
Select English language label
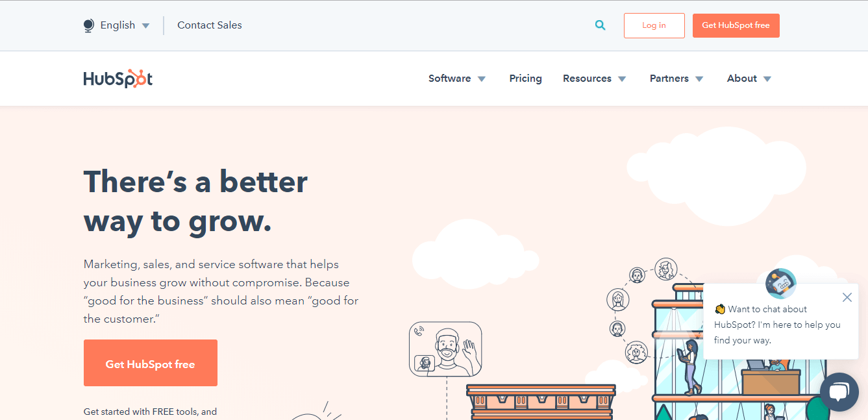[x=118, y=25]
